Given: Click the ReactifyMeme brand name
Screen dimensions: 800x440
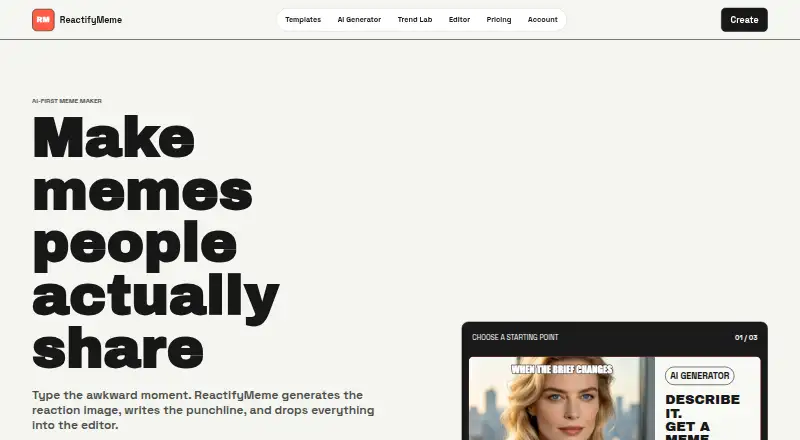Looking at the screenshot, I should (x=91, y=20).
